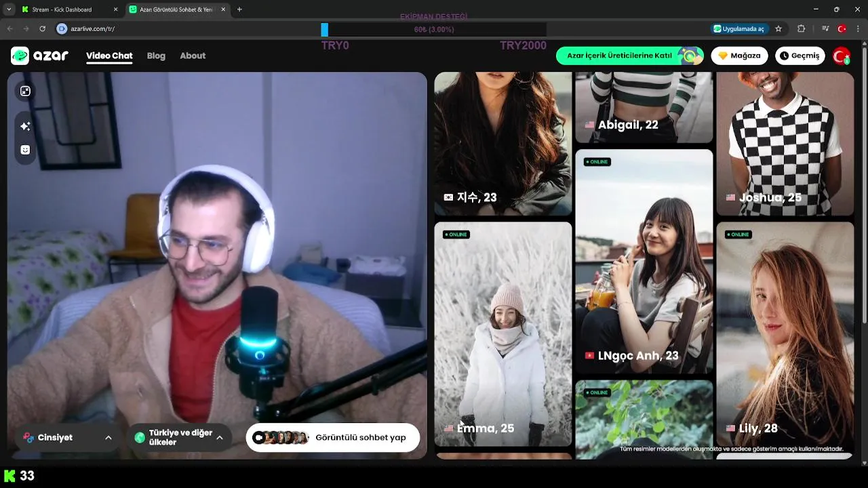Close the Azar browser tab
Screen dimensions: 868x488
click(x=223, y=9)
